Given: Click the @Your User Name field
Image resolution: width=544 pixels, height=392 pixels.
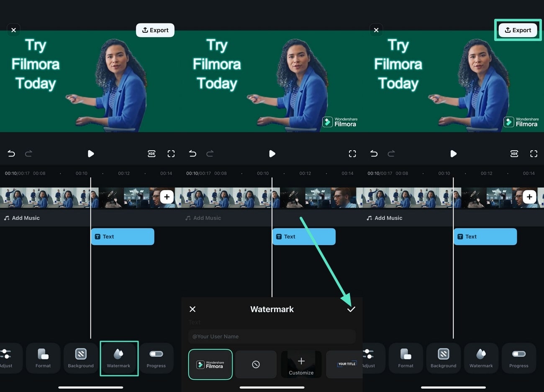Looking at the screenshot, I should [x=272, y=336].
